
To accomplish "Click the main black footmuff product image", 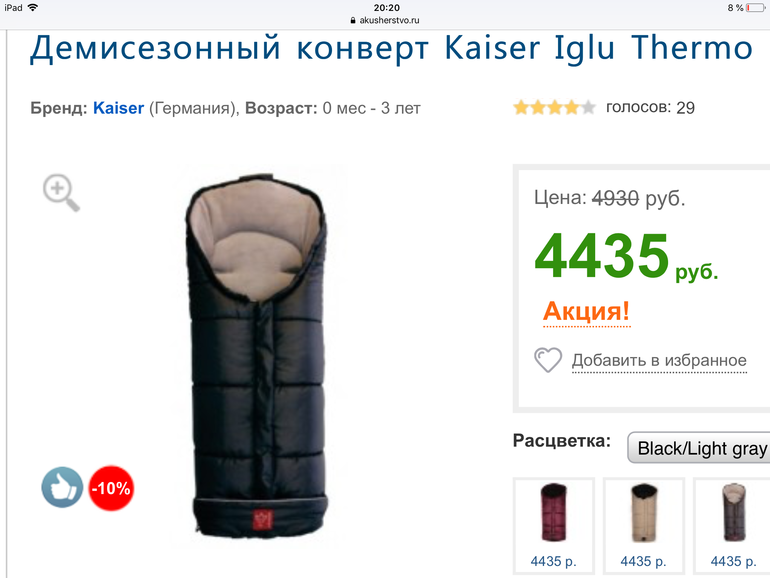I will pos(257,356).
